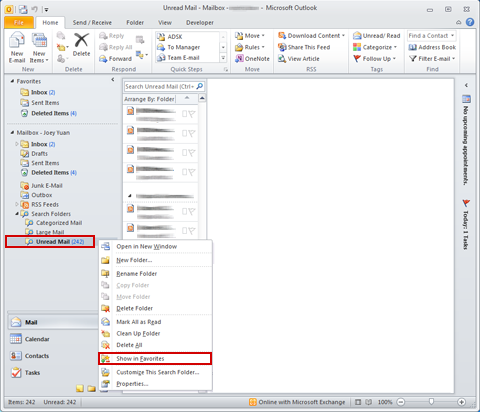Collapse the Mailbox - Joey Yuan tree
The image size is (480, 412).
coord(12,133)
